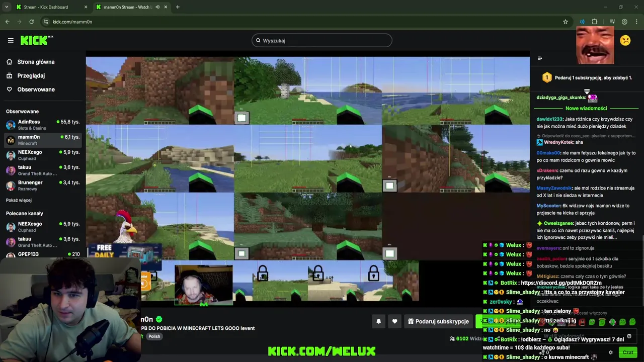This screenshot has width=644, height=362.
Task: Click username dawidx1233 in chat
Action: (x=549, y=119)
